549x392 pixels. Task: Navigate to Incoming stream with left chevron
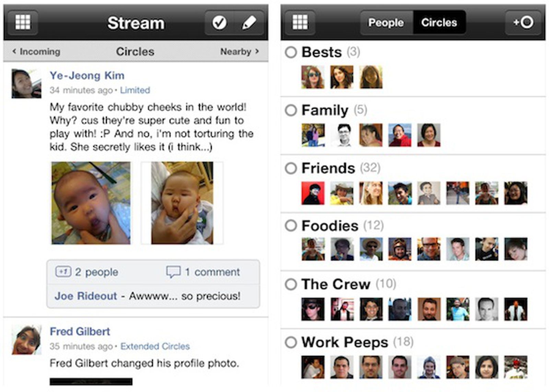click(36, 52)
